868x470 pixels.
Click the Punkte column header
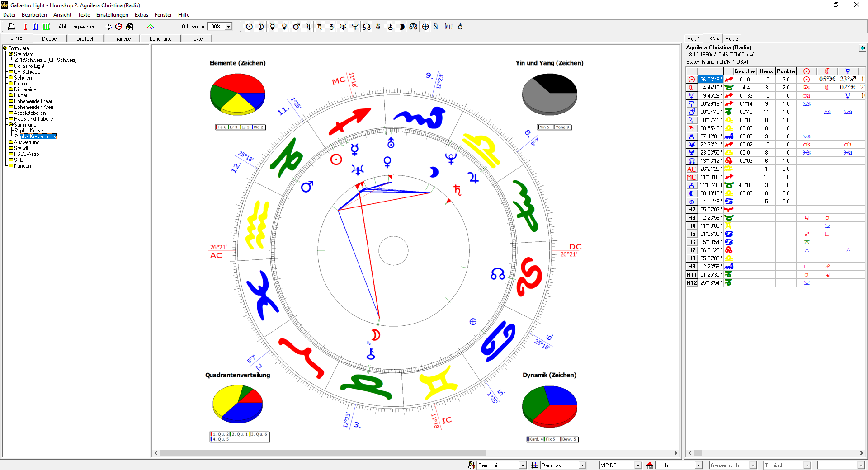(786, 71)
